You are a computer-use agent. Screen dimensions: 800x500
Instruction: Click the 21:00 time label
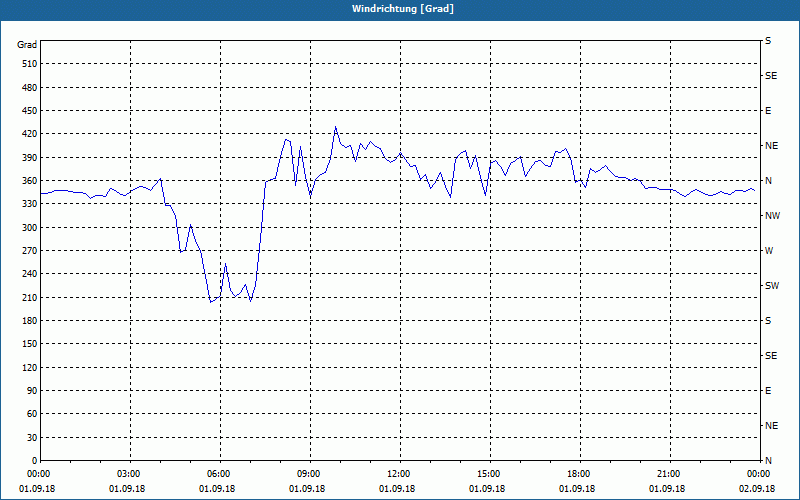coord(669,474)
